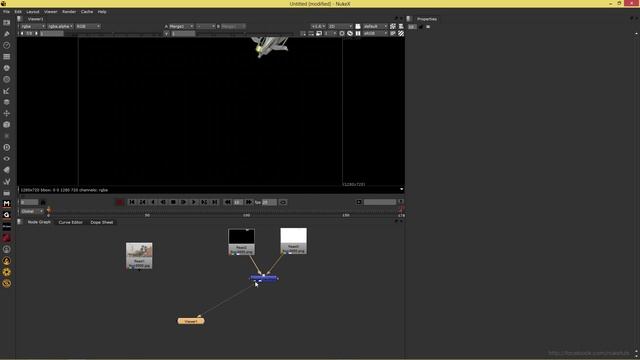Open the A input Merge1 dropdown
Screen dimensions: 640x360
coord(181,26)
